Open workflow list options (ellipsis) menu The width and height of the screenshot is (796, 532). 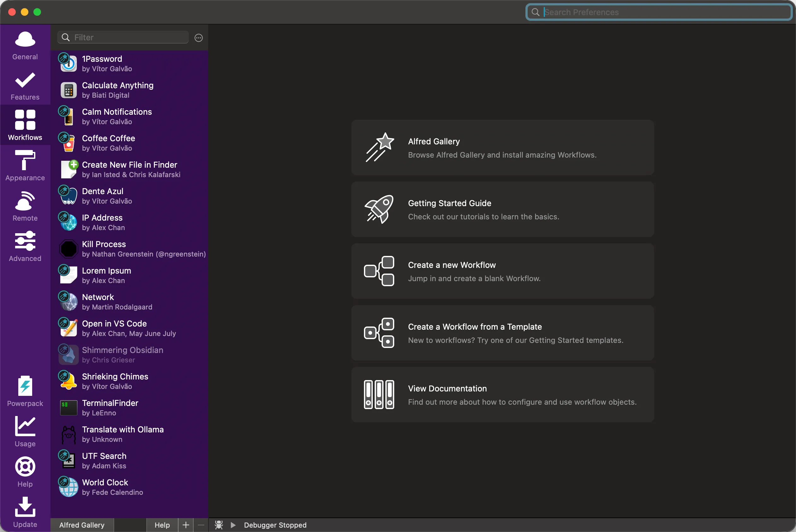(x=199, y=38)
